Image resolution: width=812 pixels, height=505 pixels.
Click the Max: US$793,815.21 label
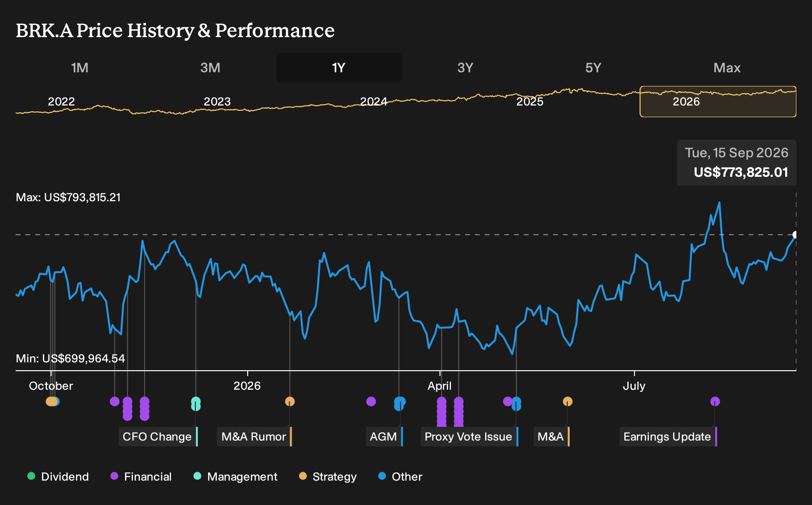(68, 197)
